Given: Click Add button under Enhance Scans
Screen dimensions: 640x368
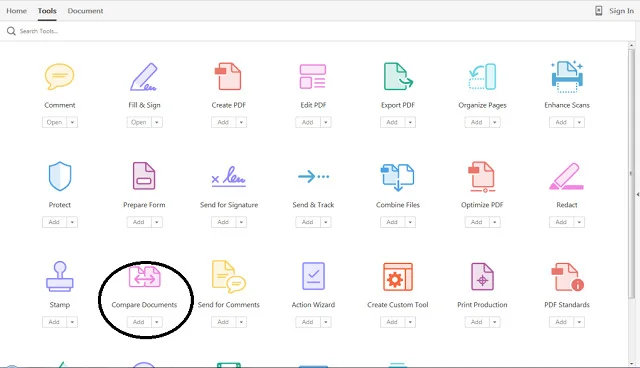Looking at the screenshot, I should coord(561,122).
